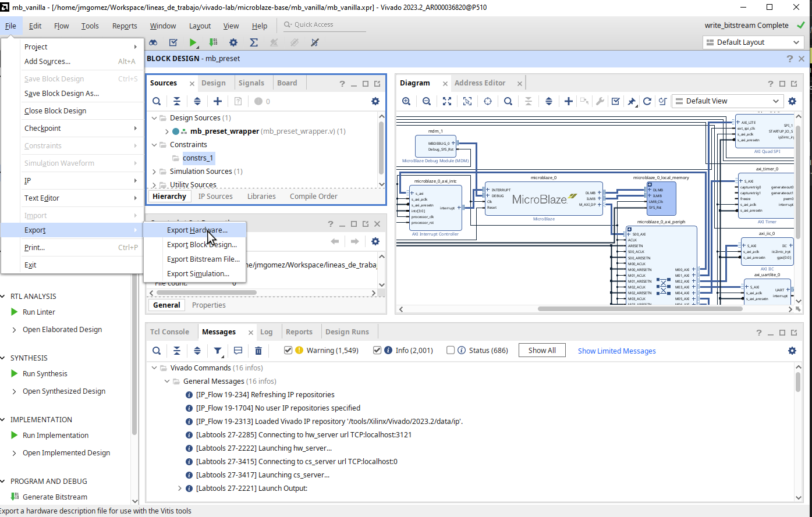The image size is (812, 517).
Task: Expand Open Elaborated Design in Flow Navigator
Action: (x=14, y=330)
